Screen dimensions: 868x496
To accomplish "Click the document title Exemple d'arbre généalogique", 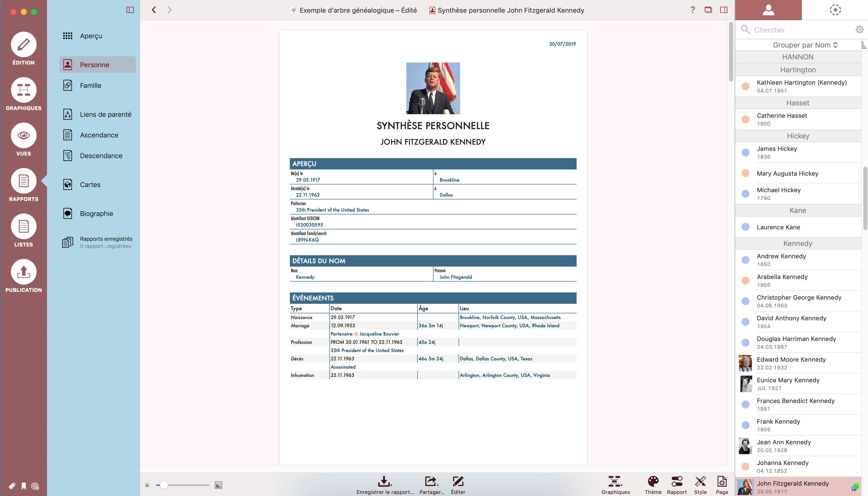I will pos(358,10).
